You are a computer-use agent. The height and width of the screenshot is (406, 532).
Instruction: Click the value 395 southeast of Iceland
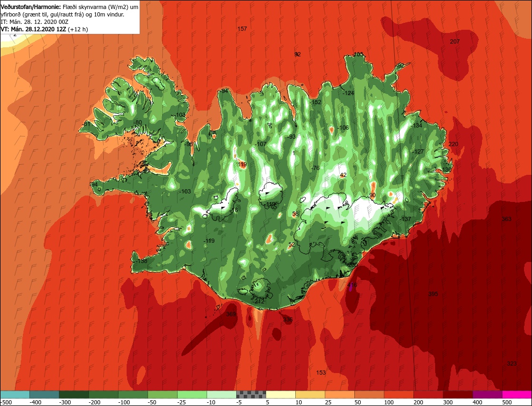point(433,294)
